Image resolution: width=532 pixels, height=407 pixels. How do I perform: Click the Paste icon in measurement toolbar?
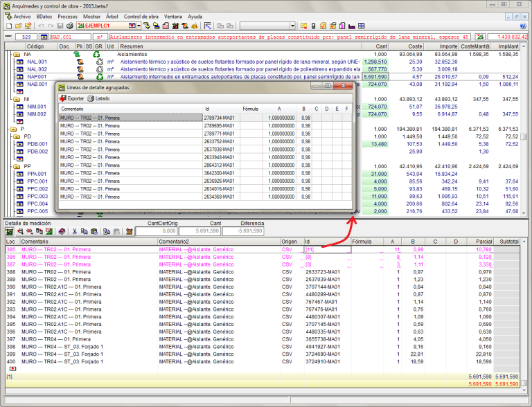coord(93,231)
